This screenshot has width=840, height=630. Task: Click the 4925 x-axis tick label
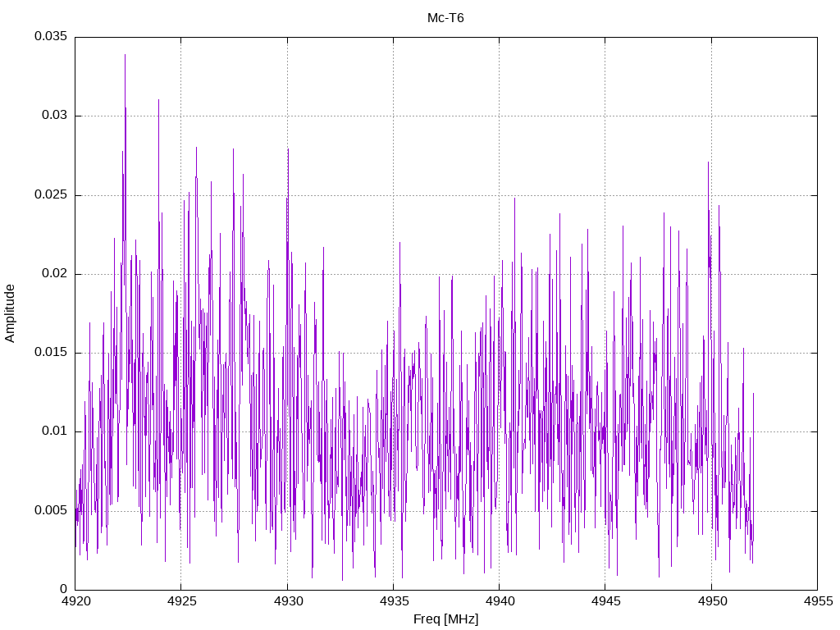tap(181, 601)
